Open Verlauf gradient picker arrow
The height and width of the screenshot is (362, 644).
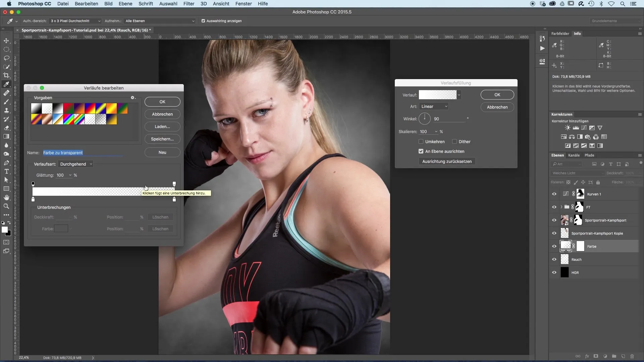click(x=459, y=95)
